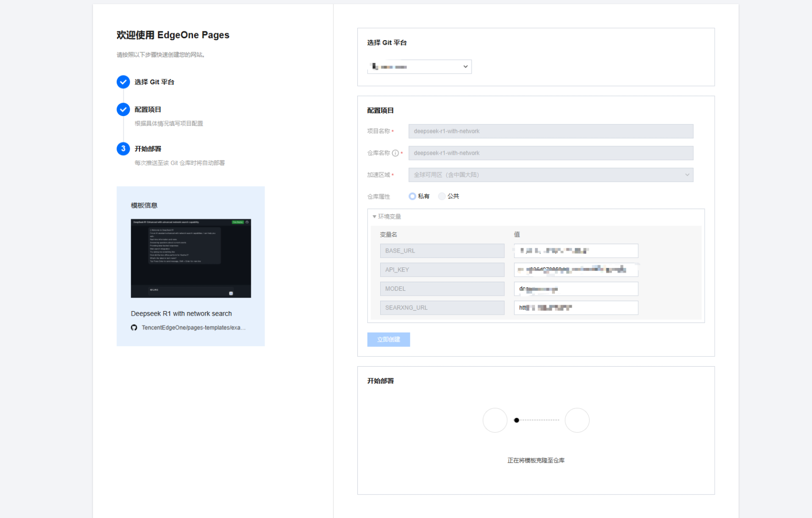
Task: Click the step 3 circle for 开始部署
Action: 123,149
